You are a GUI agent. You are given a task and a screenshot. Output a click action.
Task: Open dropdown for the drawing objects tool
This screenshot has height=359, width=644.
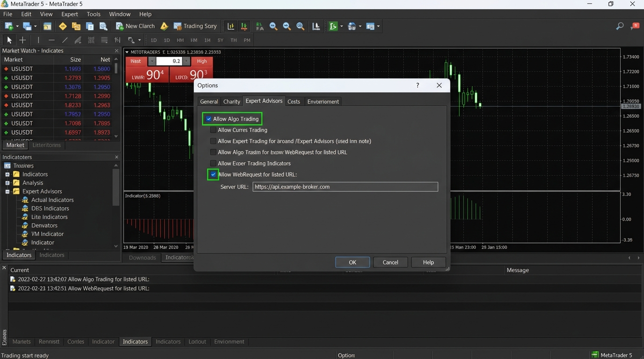coord(139,40)
